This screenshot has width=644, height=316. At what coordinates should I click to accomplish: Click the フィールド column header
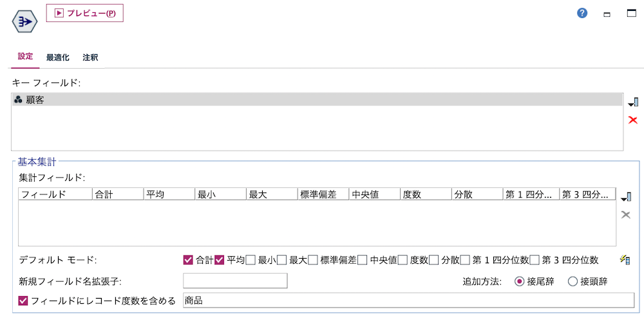tap(55, 194)
